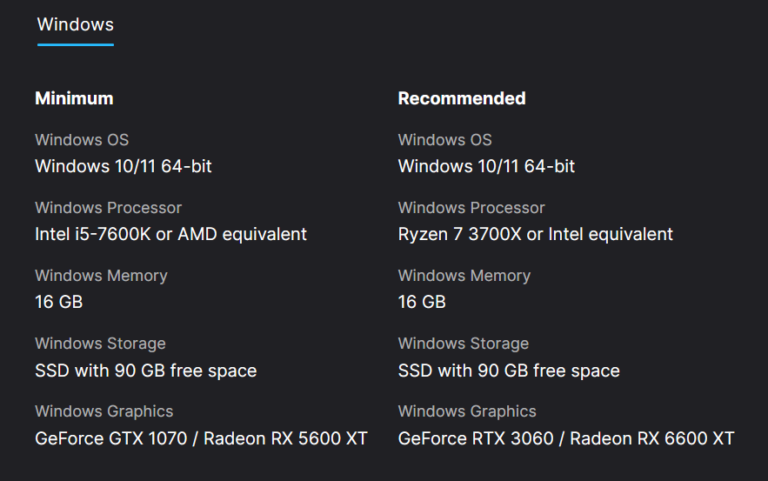Image resolution: width=768 pixels, height=481 pixels.
Task: Click minimum Windows Processor label
Action: tap(108, 208)
